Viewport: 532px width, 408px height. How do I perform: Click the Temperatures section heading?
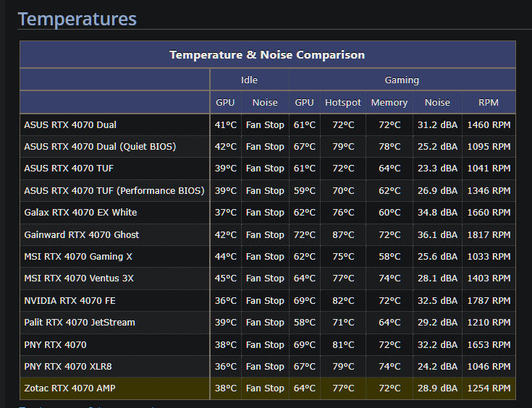click(x=77, y=19)
